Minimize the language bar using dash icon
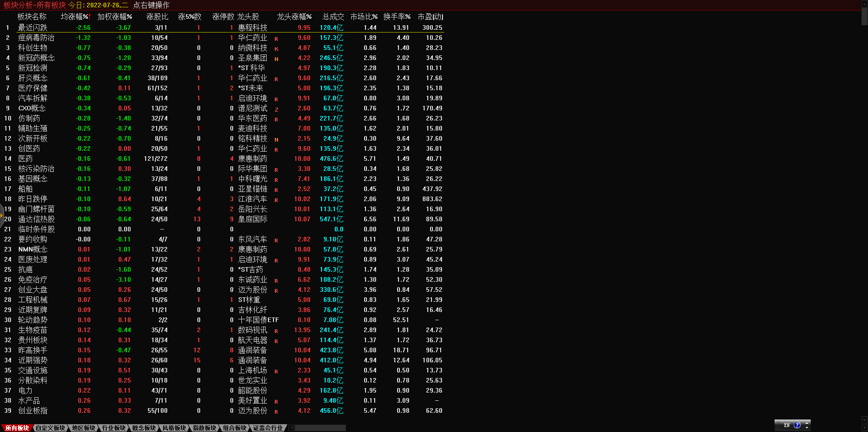This screenshot has width=868, height=432. tap(807, 422)
